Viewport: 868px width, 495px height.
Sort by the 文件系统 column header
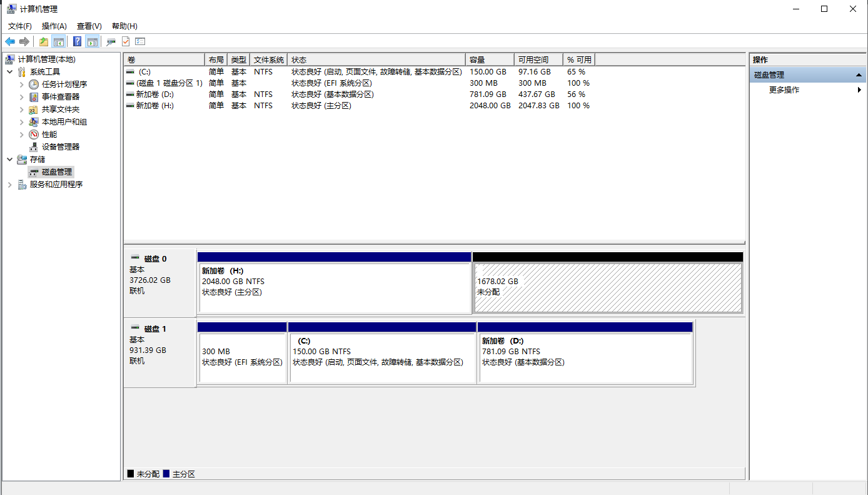(x=269, y=59)
